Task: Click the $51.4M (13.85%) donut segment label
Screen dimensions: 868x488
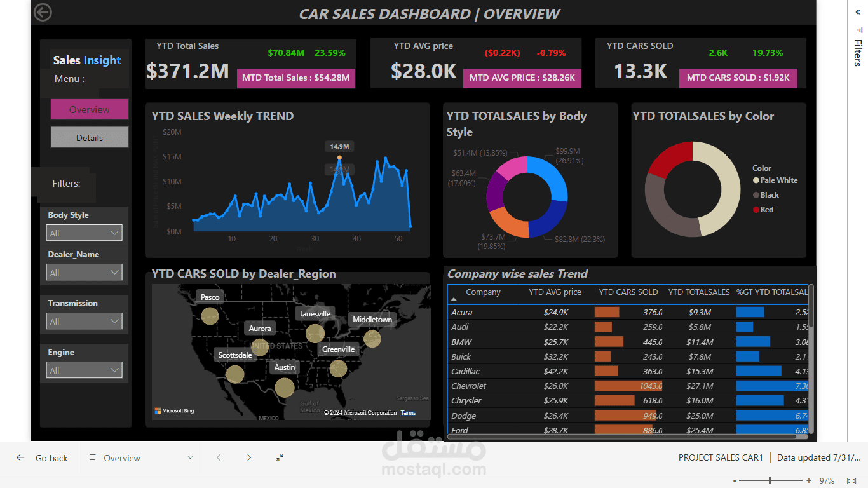Action: pyautogui.click(x=480, y=153)
